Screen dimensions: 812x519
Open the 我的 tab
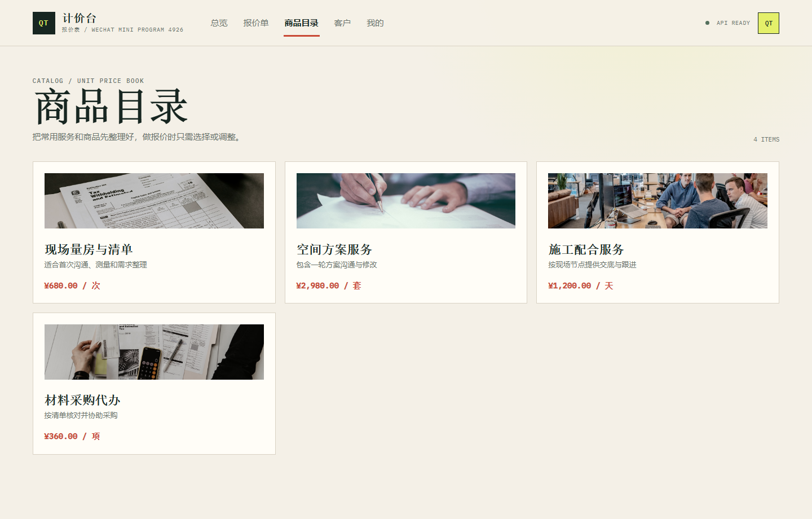[x=375, y=23]
